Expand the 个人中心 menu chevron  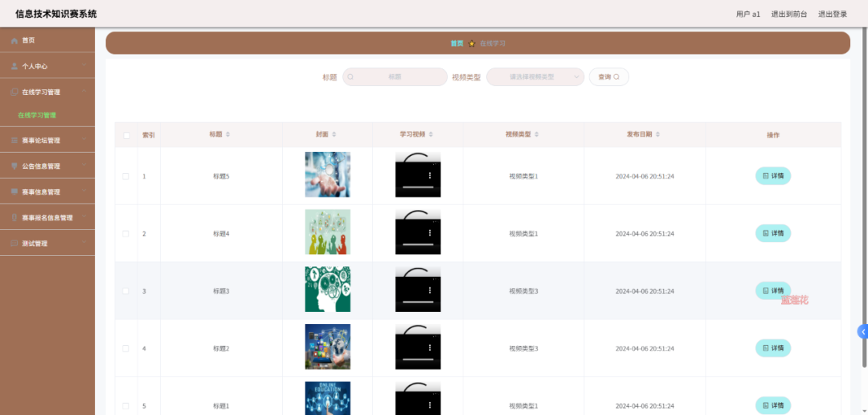(84, 65)
